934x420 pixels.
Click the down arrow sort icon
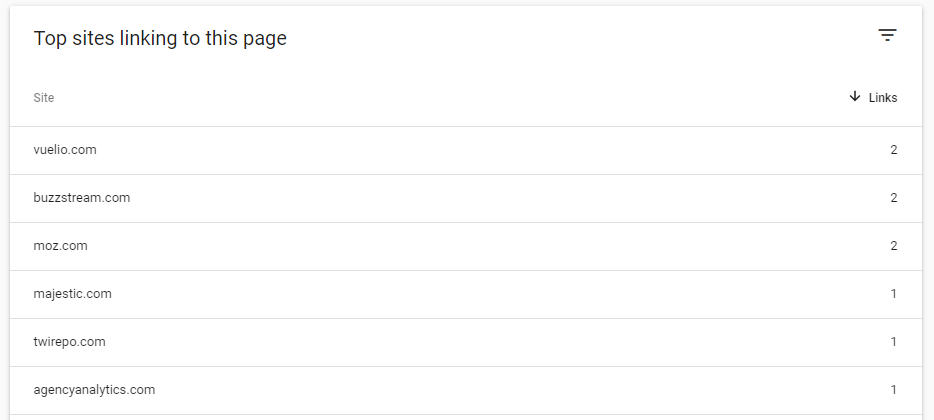855,97
